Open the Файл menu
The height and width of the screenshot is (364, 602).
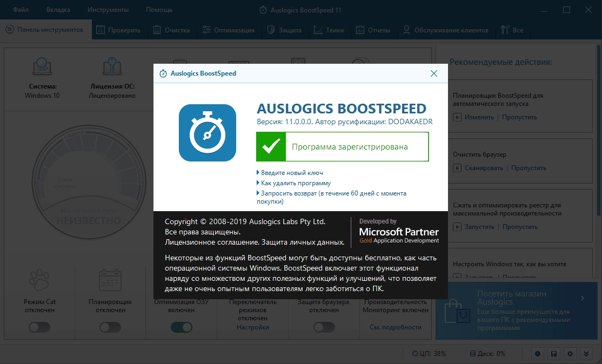coord(21,10)
